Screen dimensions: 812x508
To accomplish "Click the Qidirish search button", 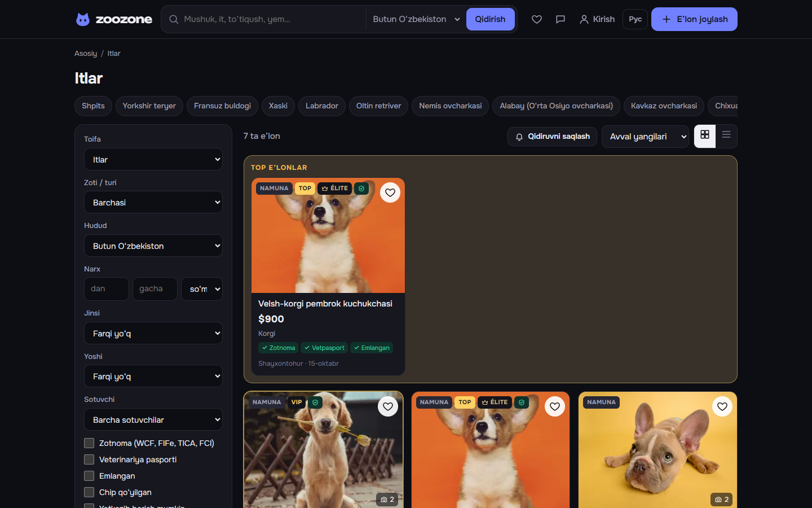I will [490, 19].
